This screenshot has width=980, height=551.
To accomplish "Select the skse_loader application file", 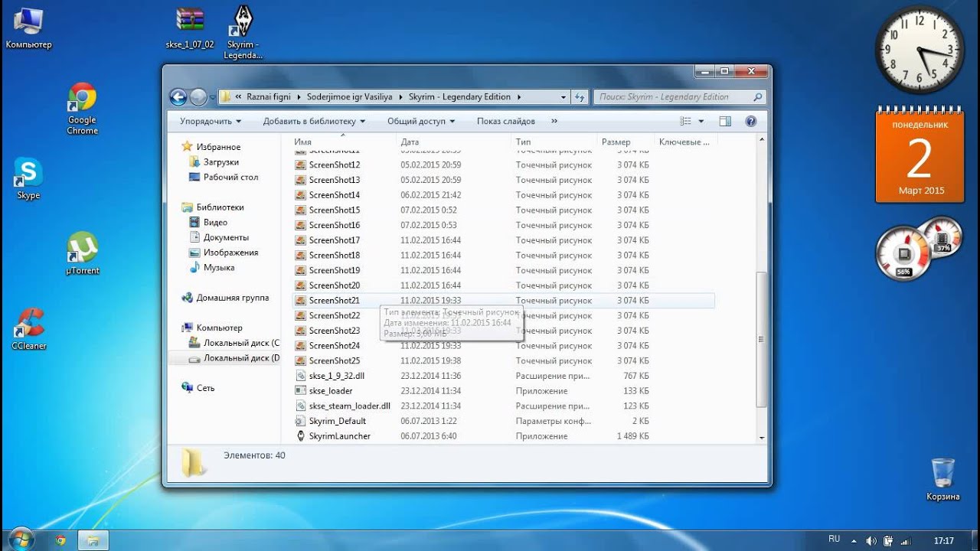I will click(x=330, y=391).
